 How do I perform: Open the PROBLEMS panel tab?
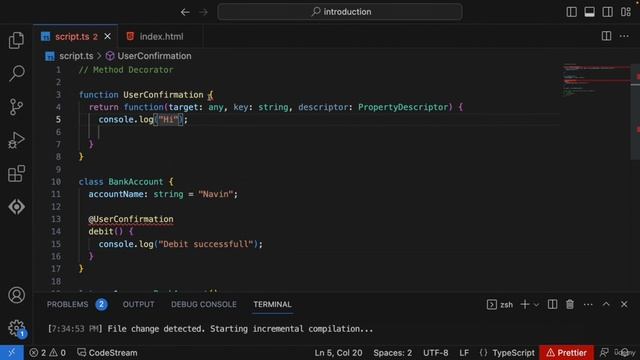point(67,304)
